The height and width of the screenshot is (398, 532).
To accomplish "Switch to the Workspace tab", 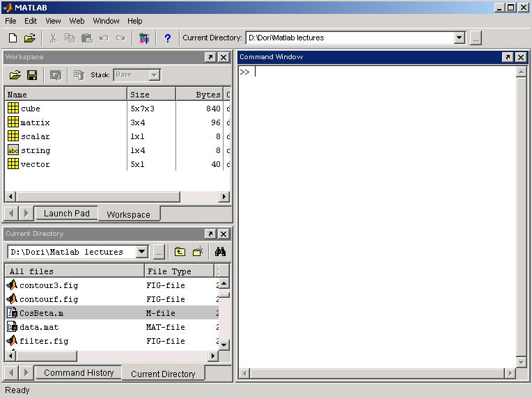I will click(128, 214).
